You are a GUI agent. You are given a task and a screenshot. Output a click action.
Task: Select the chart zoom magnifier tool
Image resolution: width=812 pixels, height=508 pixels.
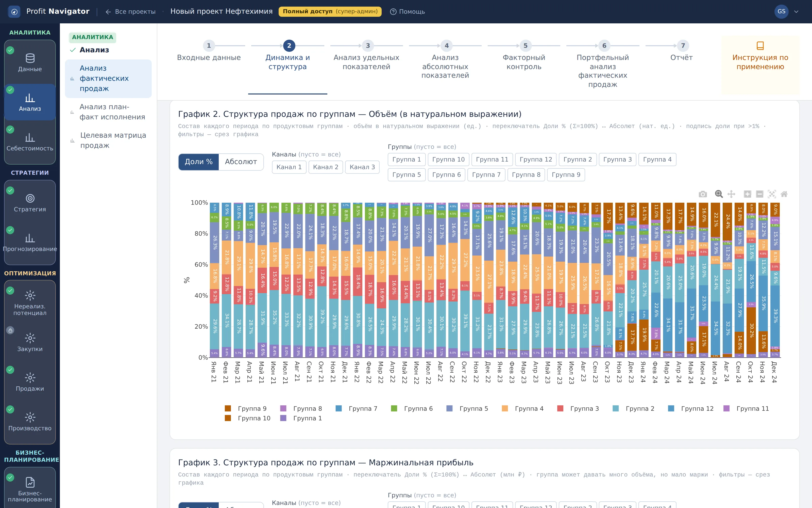719,194
